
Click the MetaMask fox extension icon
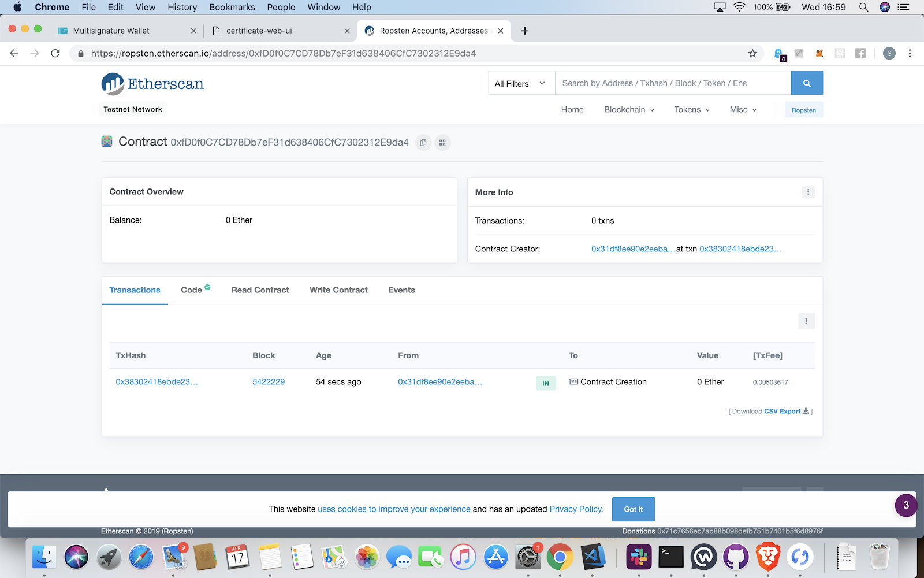pos(819,53)
